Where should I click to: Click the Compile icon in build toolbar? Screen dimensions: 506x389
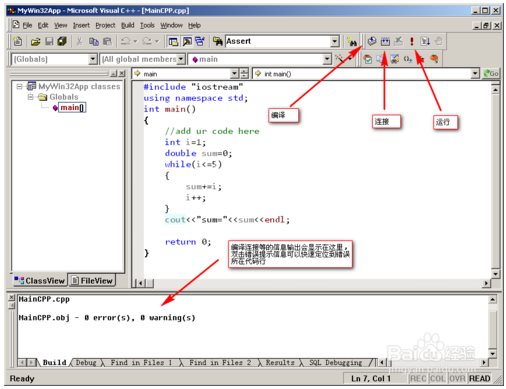(x=372, y=41)
